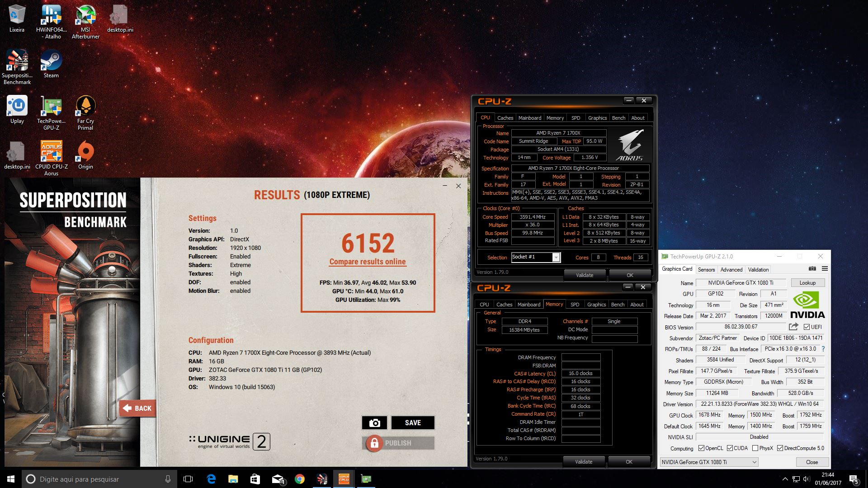Viewport: 868px width, 488px height.
Task: Open the Uplay desktop icon
Action: [x=17, y=109]
